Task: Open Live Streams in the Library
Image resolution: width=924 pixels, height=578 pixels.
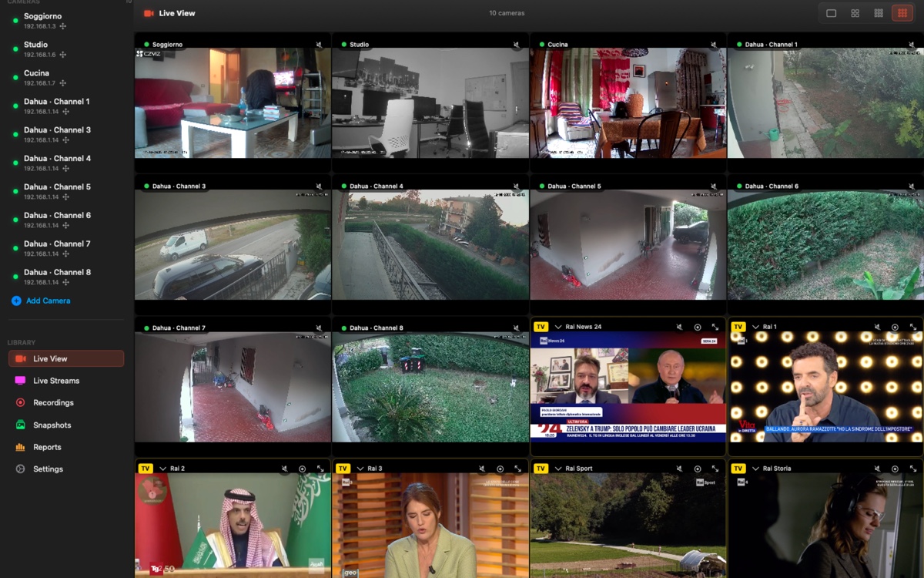Action: coord(66,381)
